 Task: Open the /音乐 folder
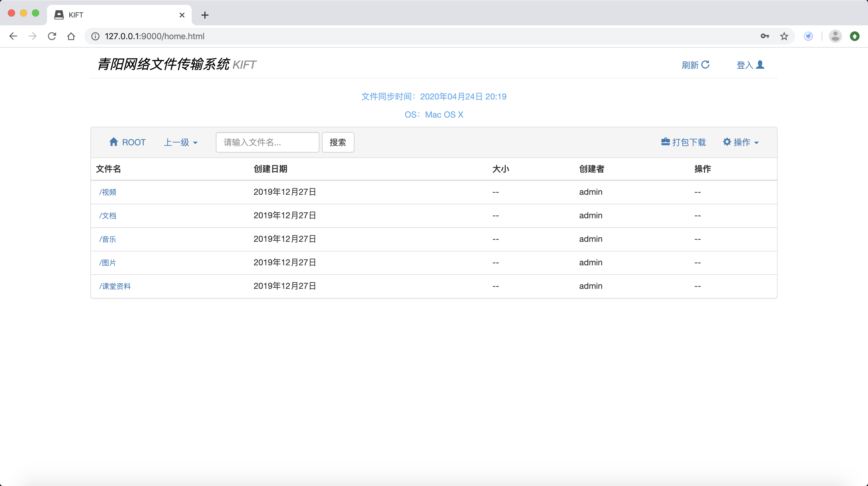point(108,239)
